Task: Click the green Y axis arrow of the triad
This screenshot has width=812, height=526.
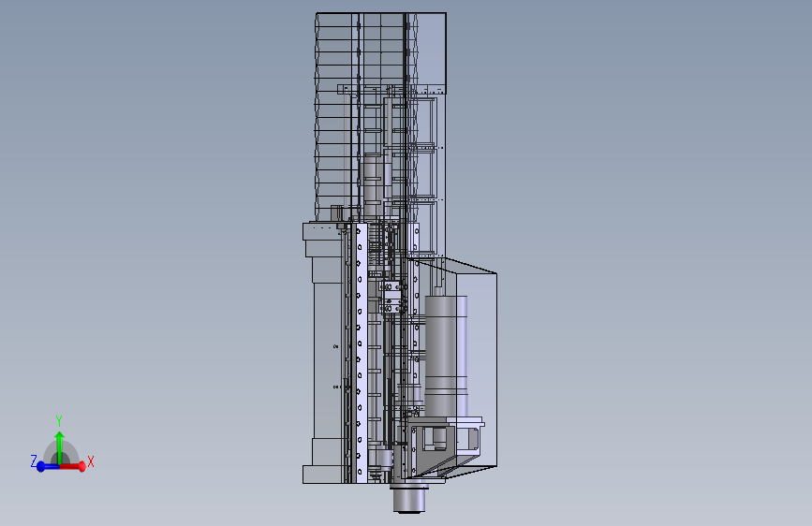Action: tap(60, 447)
